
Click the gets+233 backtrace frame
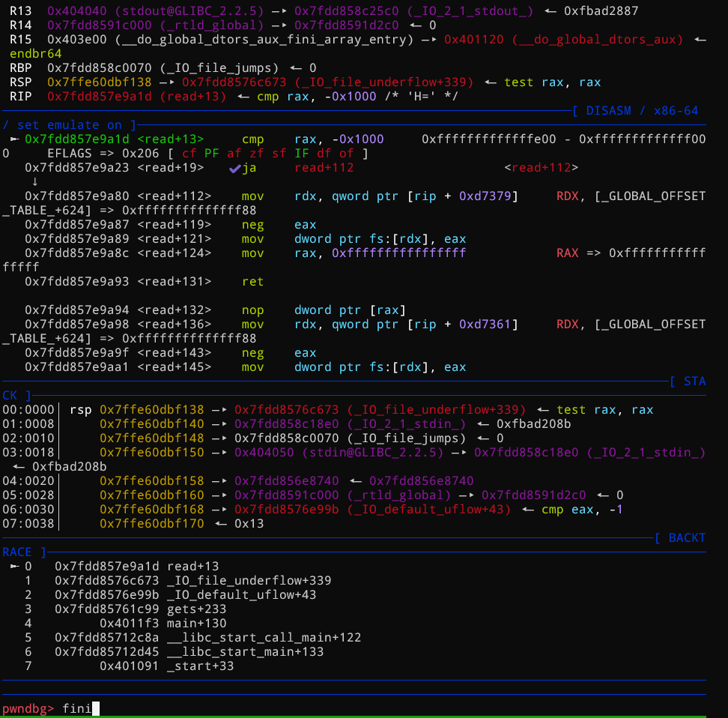[x=141, y=609]
